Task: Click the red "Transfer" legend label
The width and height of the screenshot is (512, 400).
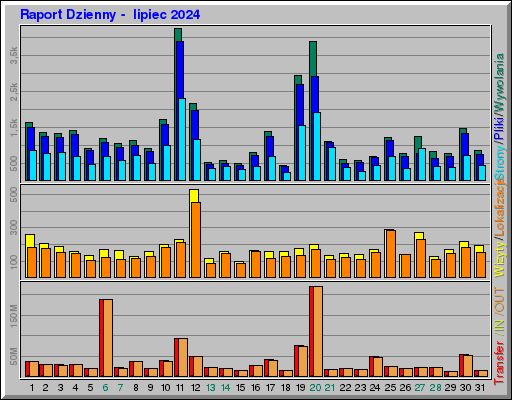Action: pos(499,363)
